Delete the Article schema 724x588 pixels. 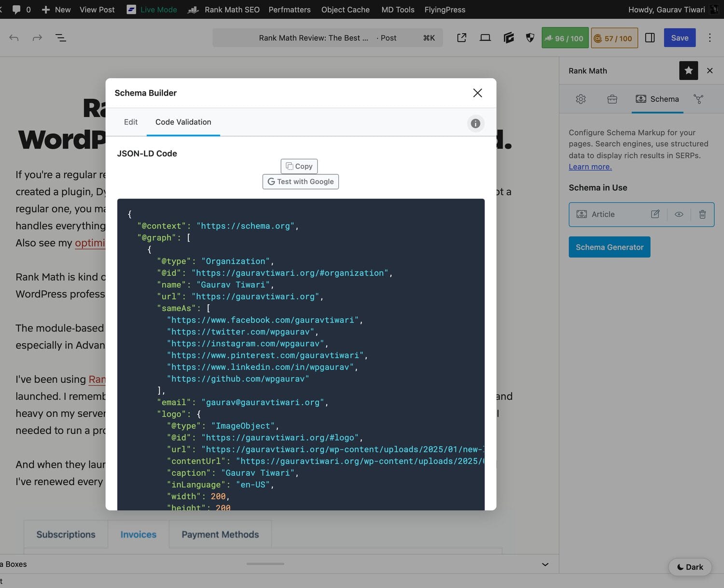coord(702,214)
